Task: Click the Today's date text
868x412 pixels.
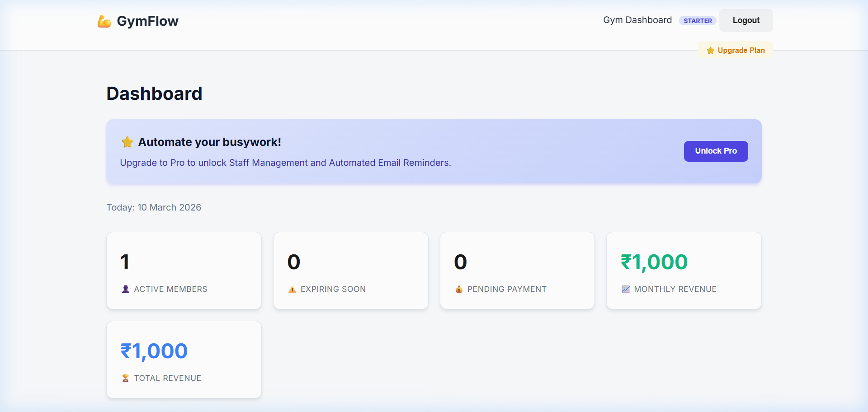Action: [x=154, y=207]
